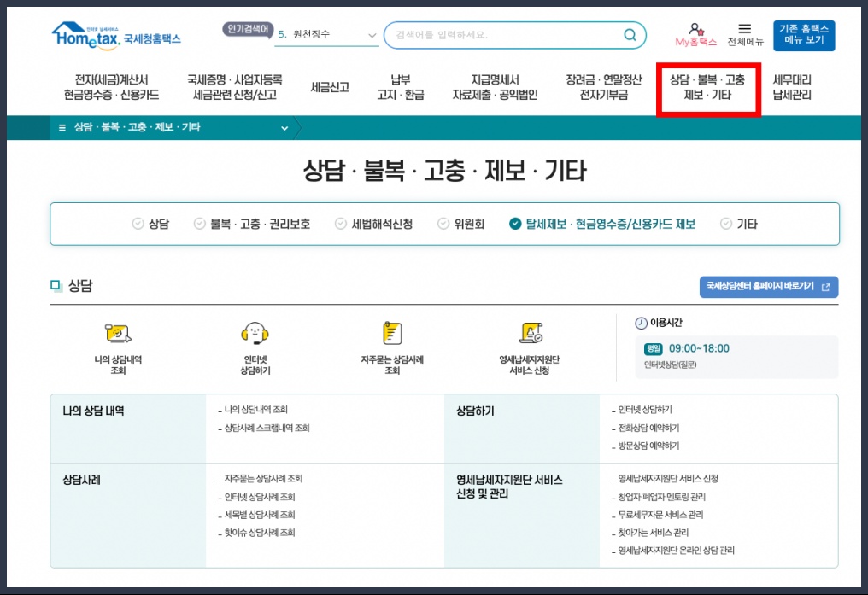The height and width of the screenshot is (595, 868).
Task: Collapse the breadcrumb bar with its chevron
Action: click(284, 126)
